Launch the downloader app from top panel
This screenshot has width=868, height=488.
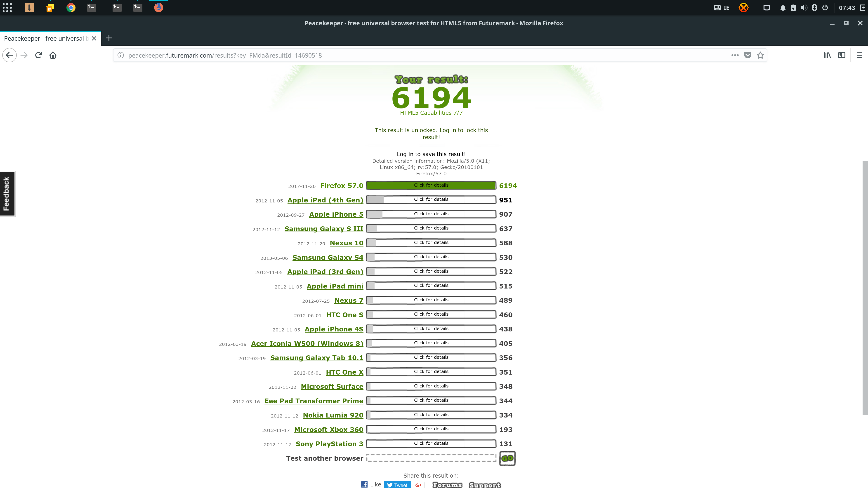29,7
